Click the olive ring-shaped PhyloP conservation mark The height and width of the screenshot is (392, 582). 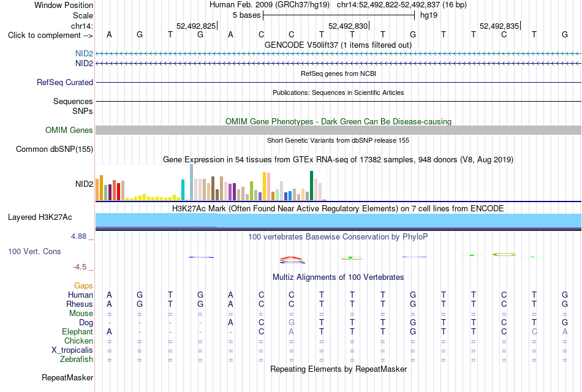504,255
